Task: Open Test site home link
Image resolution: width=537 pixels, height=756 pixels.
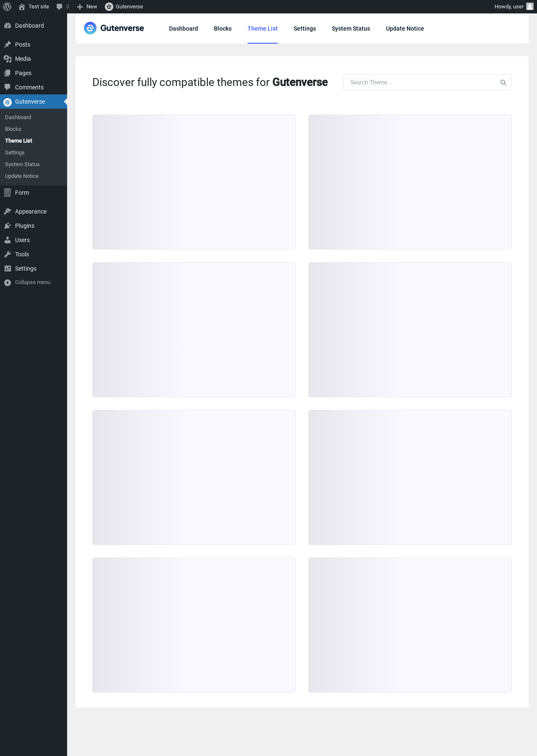Action: point(34,7)
